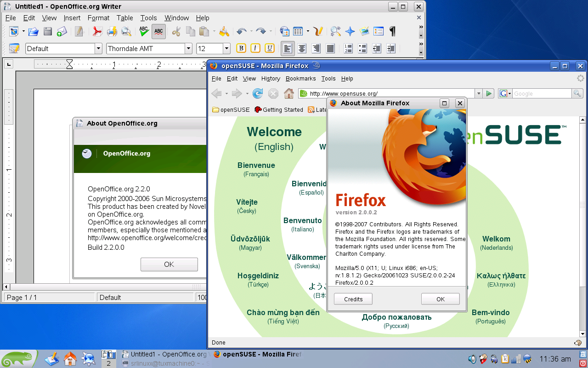Expand the font size 12 dropdown
This screenshot has height=368, width=588.
(226, 48)
